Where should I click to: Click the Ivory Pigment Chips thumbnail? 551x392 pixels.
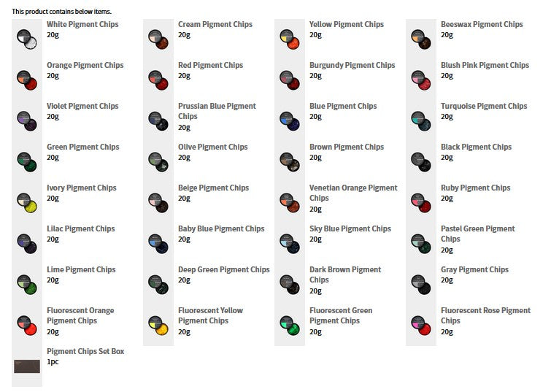(27, 202)
